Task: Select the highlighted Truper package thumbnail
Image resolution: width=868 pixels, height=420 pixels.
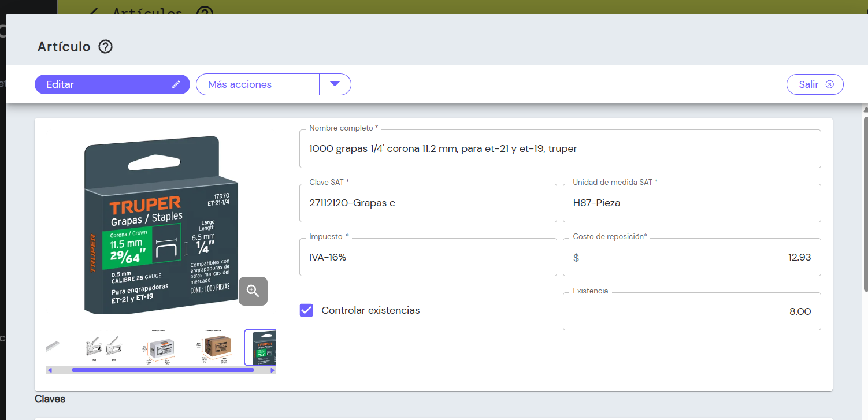Action: click(x=261, y=348)
